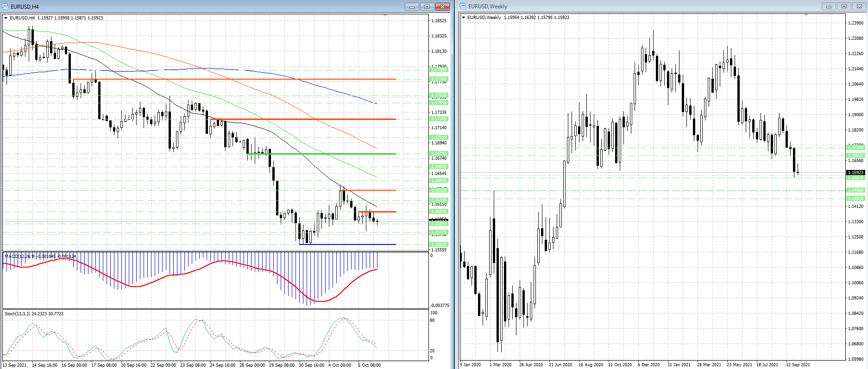Grab the chart shift marker on H4 chart

coord(385,16)
